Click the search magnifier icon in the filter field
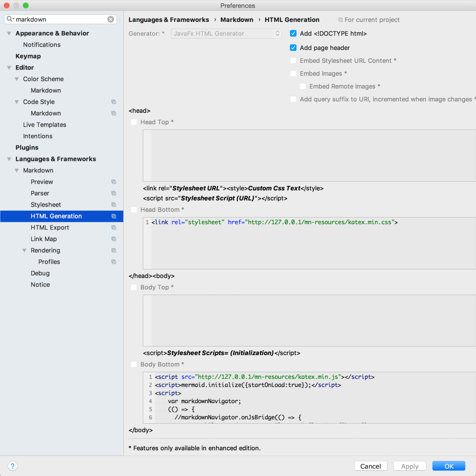The image size is (476, 476). pos(10,19)
